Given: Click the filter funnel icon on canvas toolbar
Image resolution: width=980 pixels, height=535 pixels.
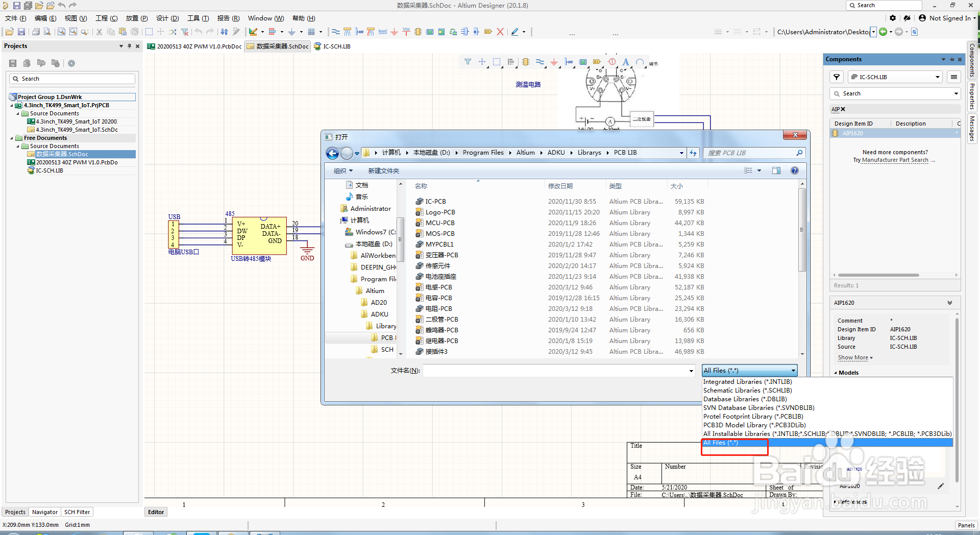Looking at the screenshot, I should [x=468, y=62].
